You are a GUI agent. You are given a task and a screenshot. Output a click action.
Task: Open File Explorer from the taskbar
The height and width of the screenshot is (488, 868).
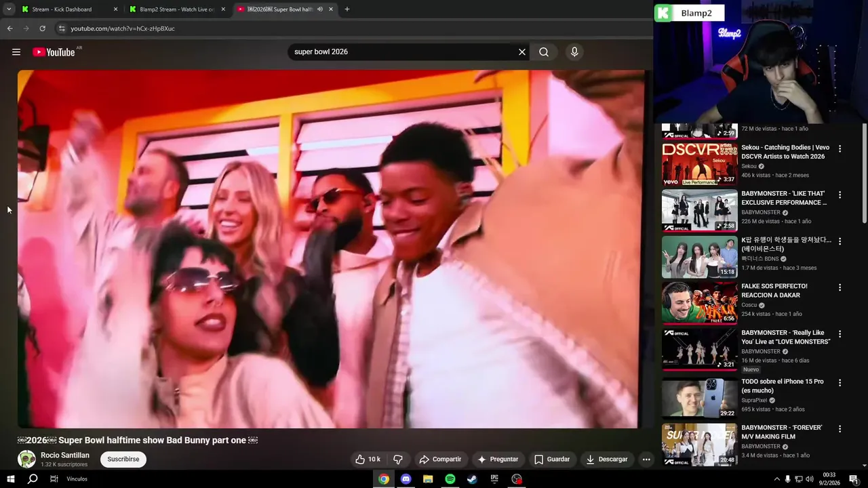tap(428, 479)
